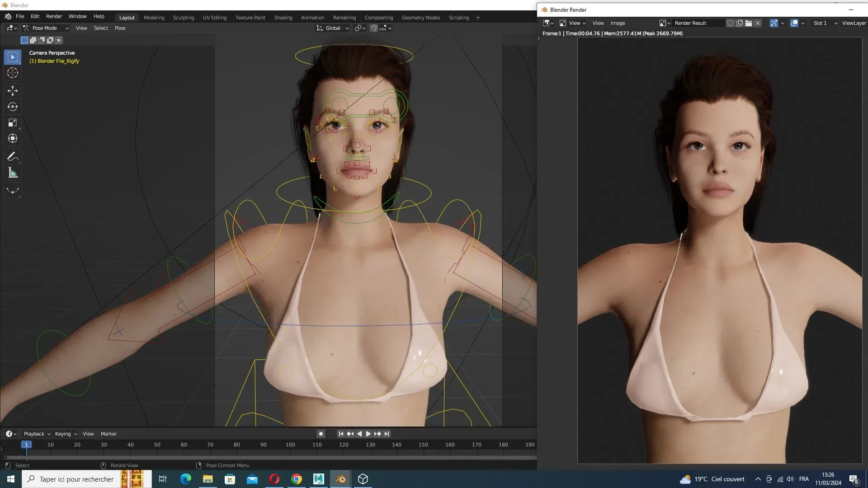Select the Move tool
Viewport: 868px width, 488px height.
12,91
